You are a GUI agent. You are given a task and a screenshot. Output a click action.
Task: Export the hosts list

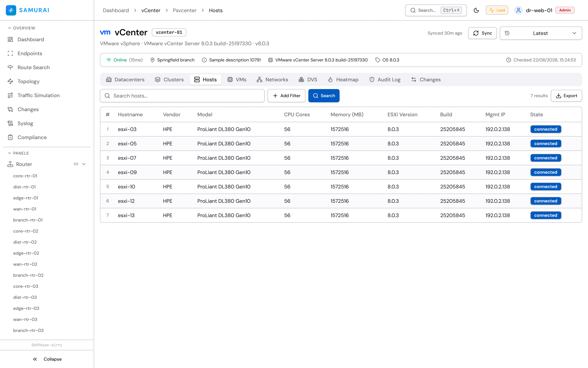566,96
